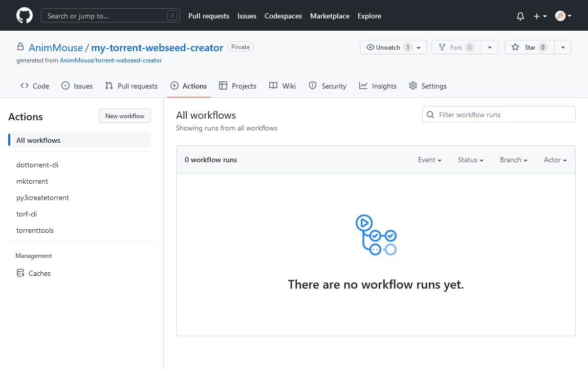Screen dimensions: 588x370
Task: Open the AnimMouse owner link
Action: point(55,48)
